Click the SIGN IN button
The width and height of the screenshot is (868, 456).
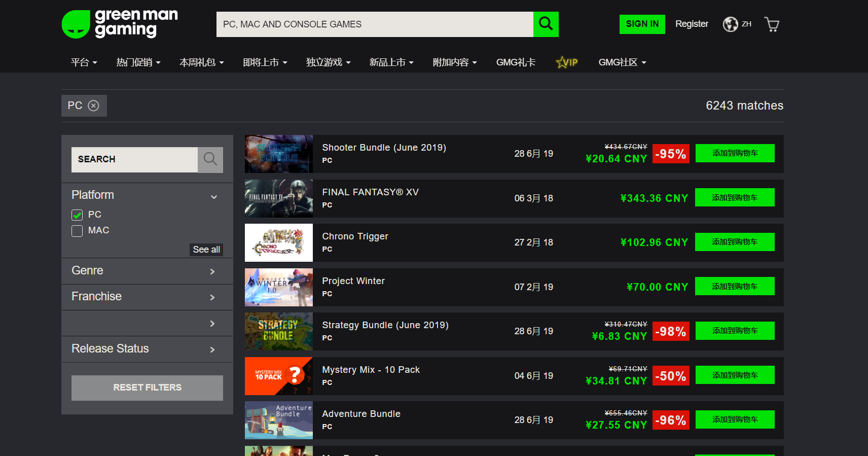642,24
